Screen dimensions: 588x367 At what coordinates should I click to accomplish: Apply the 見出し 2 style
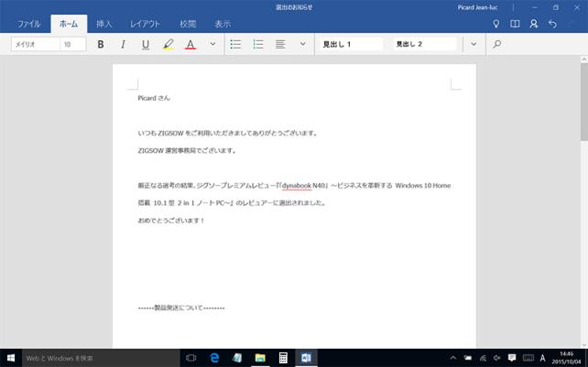[424, 44]
